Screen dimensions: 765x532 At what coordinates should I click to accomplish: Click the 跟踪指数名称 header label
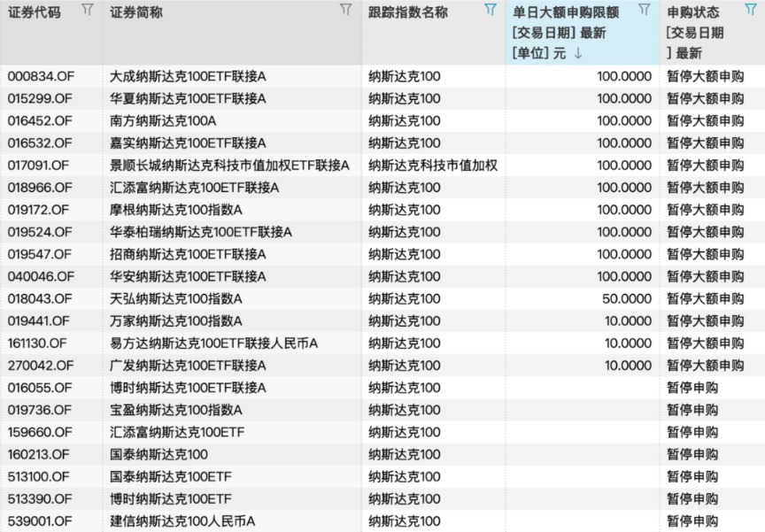(408, 12)
